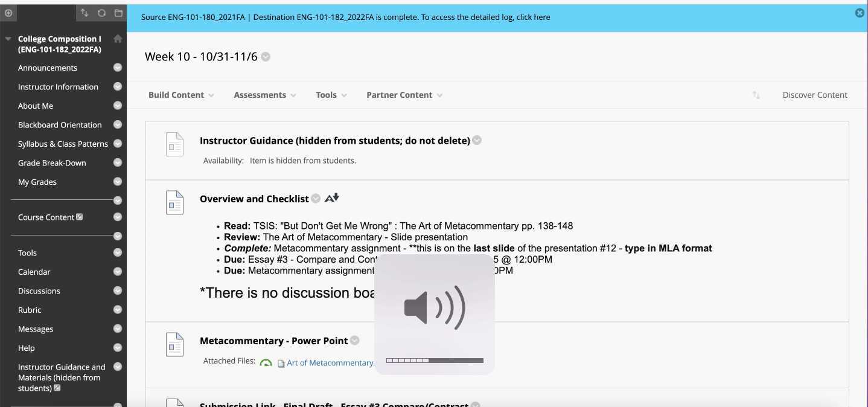Open options chevron for Course Content
This screenshot has height=407, width=868.
118,217
